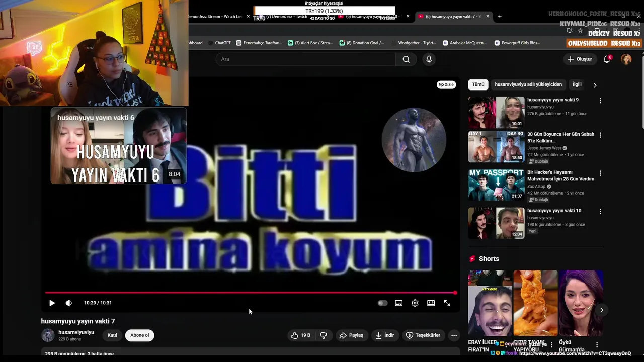Screen dimensions: 644x362
Task: Open the Öykü Gürman'da short
Action: point(581,303)
